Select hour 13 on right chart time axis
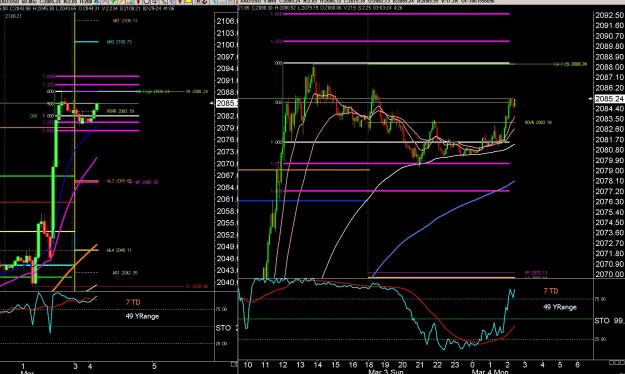Image resolution: width=625 pixels, height=374 pixels. (300, 365)
